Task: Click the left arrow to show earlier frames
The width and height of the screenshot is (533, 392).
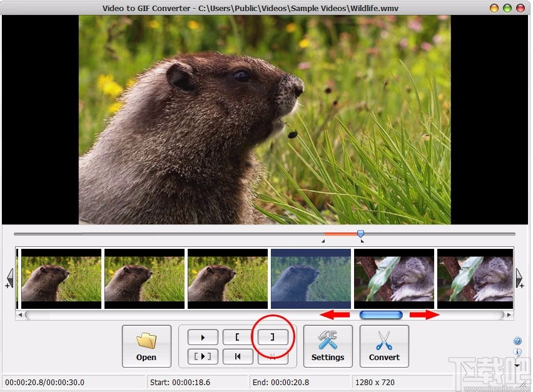Action: pos(10,278)
